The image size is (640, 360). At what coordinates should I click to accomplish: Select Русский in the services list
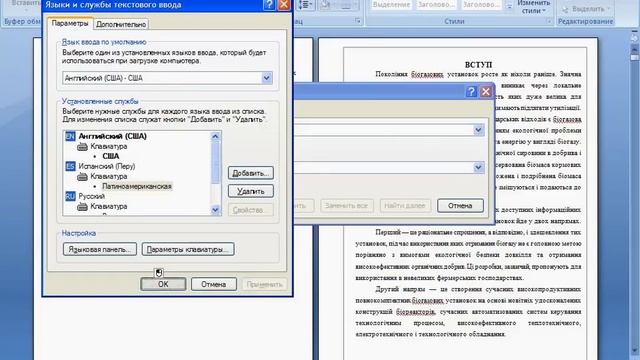[91, 196]
